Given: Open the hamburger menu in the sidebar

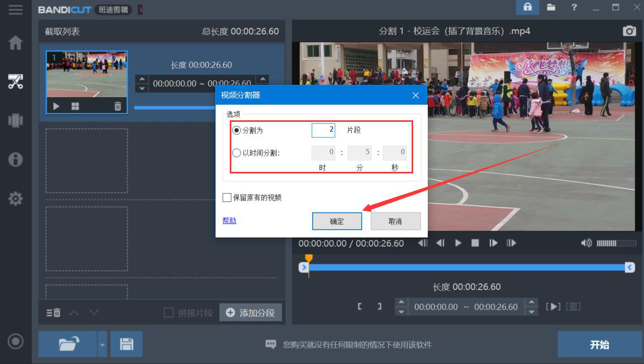Looking at the screenshot, I should tap(15, 9).
